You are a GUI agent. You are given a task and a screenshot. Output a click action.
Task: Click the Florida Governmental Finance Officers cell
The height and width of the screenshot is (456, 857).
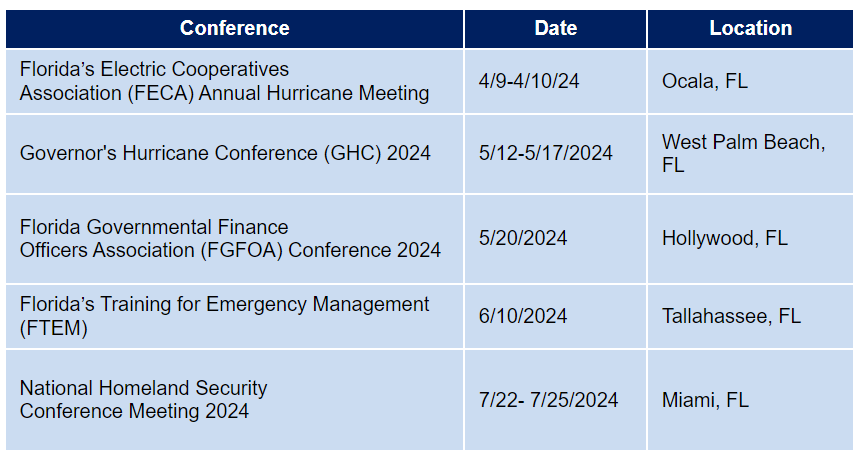point(230,239)
